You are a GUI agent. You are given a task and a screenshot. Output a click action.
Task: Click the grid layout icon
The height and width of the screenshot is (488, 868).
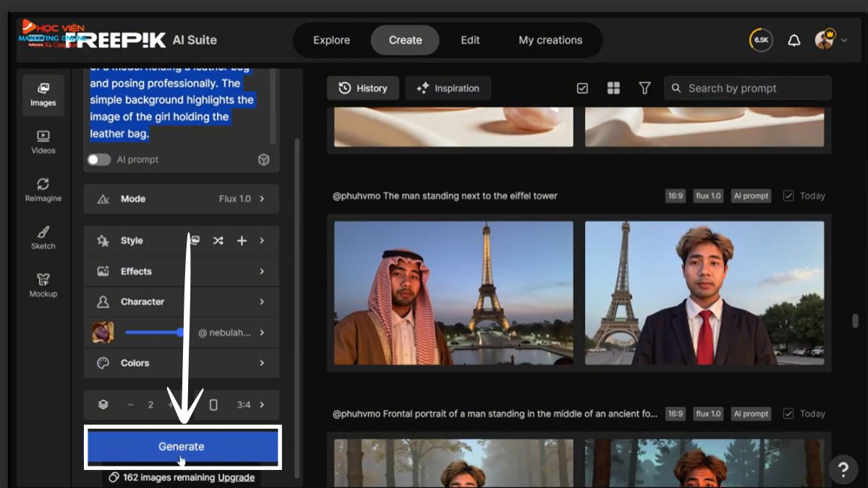613,88
